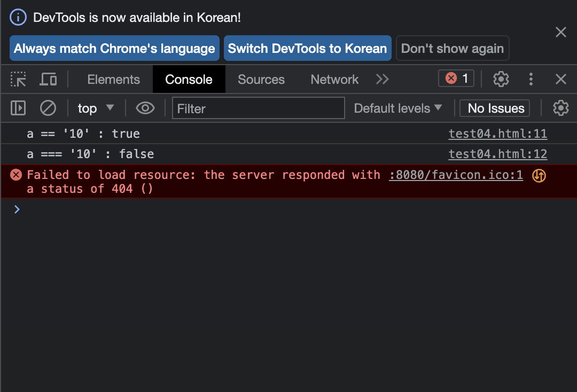Open the test04.html:12 source link
Screen dimensions: 577x392
click(x=497, y=154)
